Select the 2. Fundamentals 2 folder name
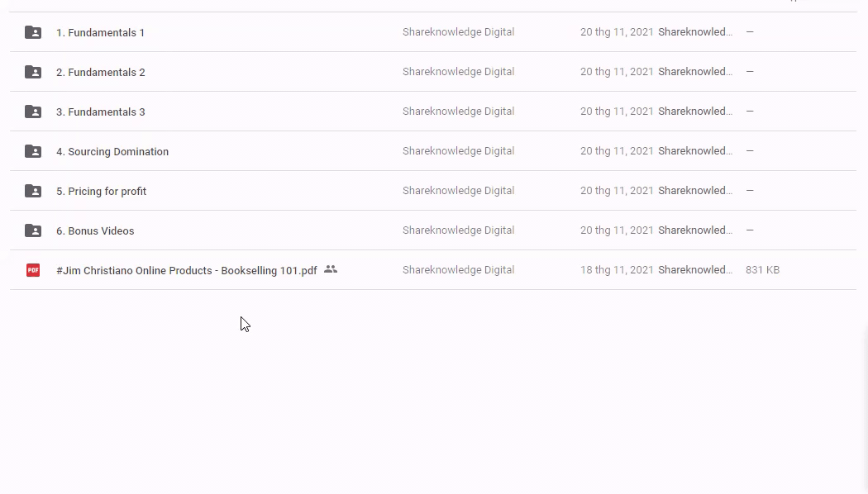The image size is (868, 494). 100,73
